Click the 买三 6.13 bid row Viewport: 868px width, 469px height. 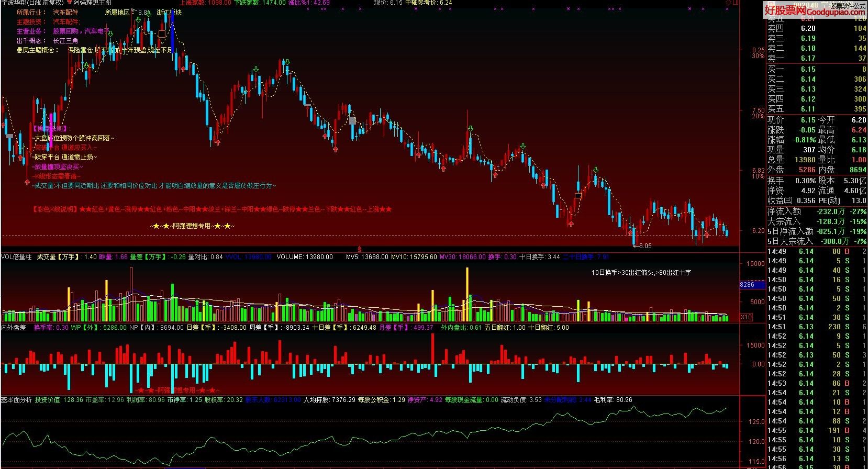point(817,89)
